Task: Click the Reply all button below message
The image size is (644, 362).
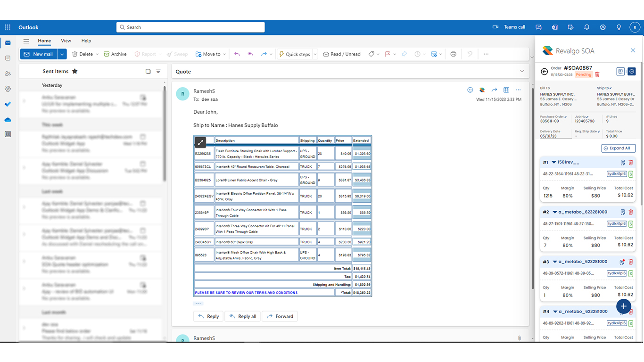Action: (243, 316)
